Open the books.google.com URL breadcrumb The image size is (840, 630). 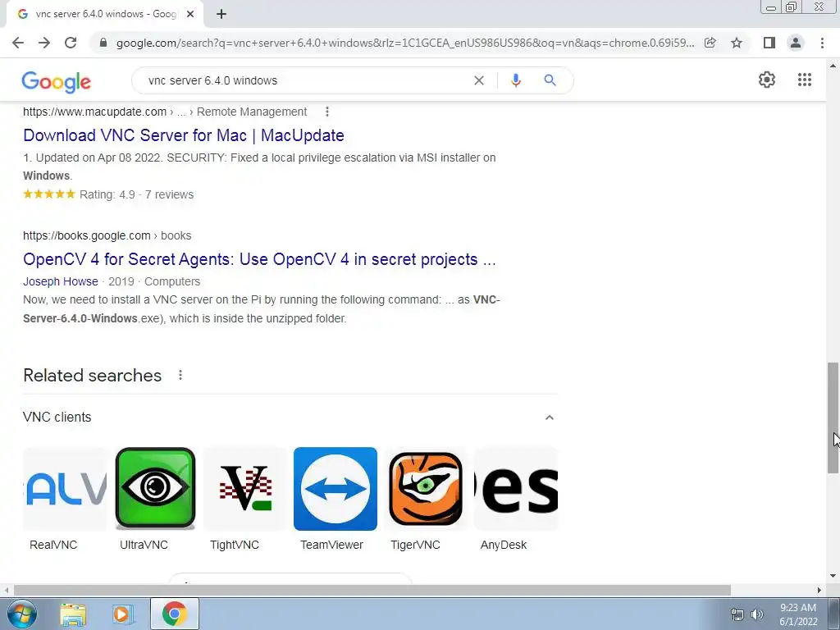point(107,235)
